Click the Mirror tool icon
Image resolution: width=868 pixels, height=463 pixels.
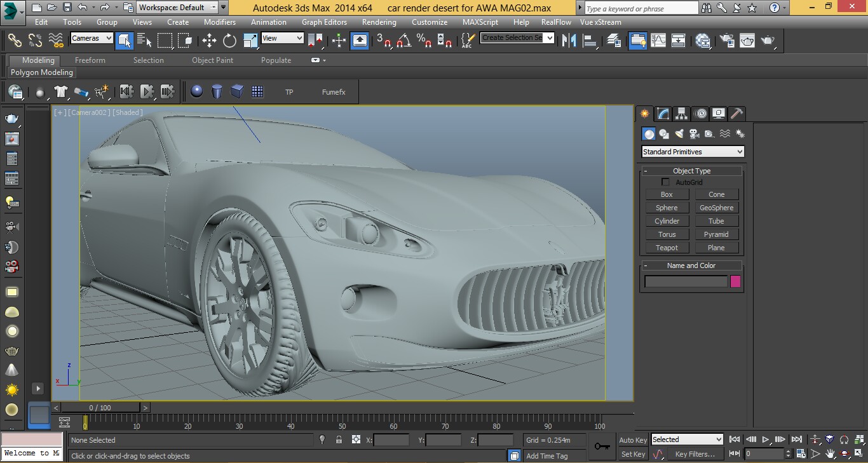[x=569, y=40]
